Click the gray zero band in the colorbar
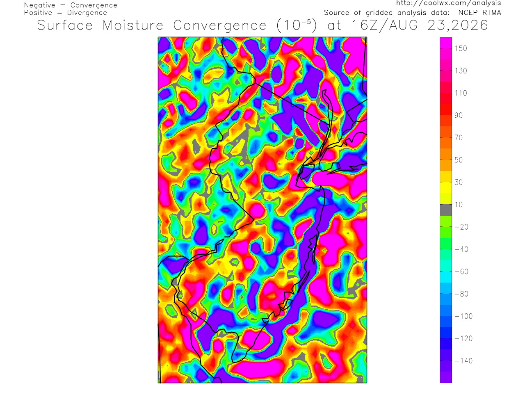 (446, 210)
